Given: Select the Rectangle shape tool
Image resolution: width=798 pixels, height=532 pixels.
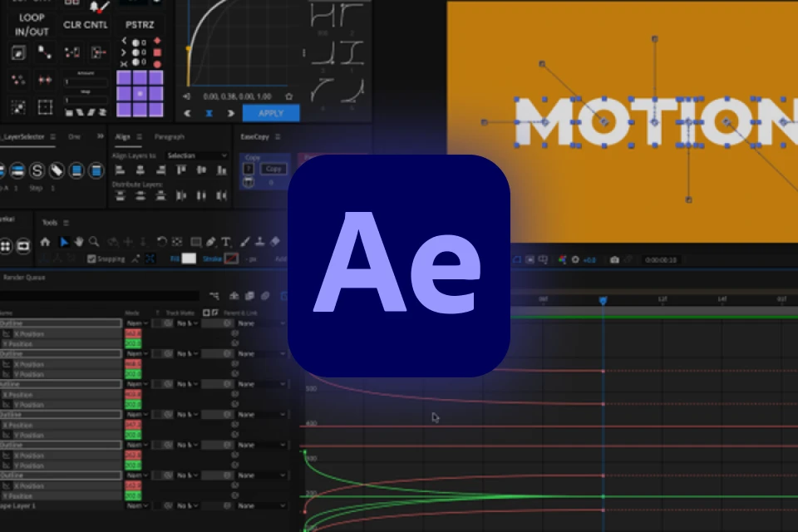Looking at the screenshot, I should pos(196,242).
